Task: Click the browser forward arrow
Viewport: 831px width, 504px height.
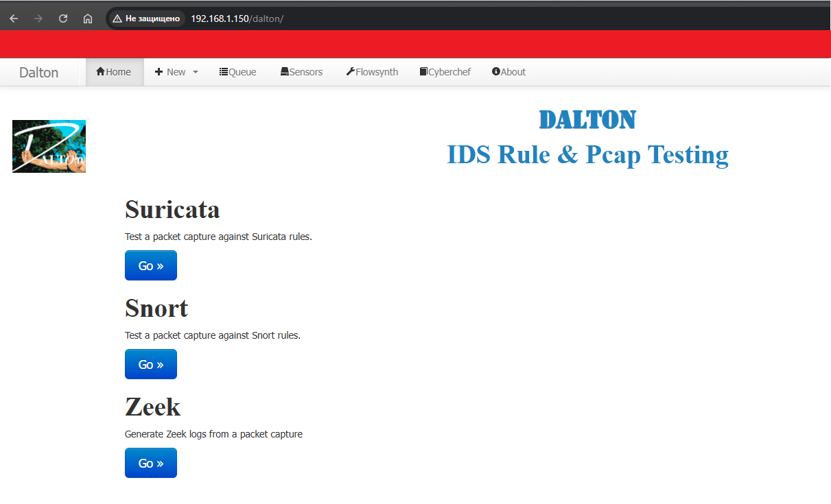Action: (x=38, y=19)
